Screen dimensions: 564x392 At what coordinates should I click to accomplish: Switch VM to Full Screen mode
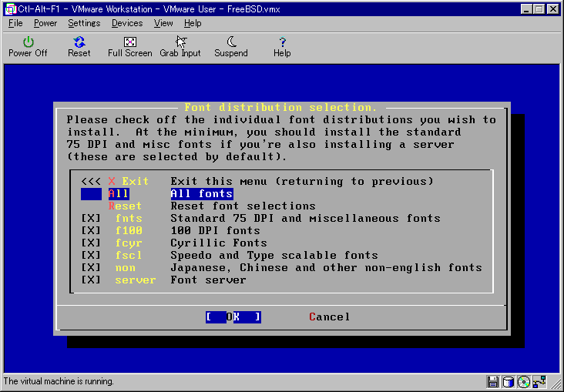tap(130, 47)
